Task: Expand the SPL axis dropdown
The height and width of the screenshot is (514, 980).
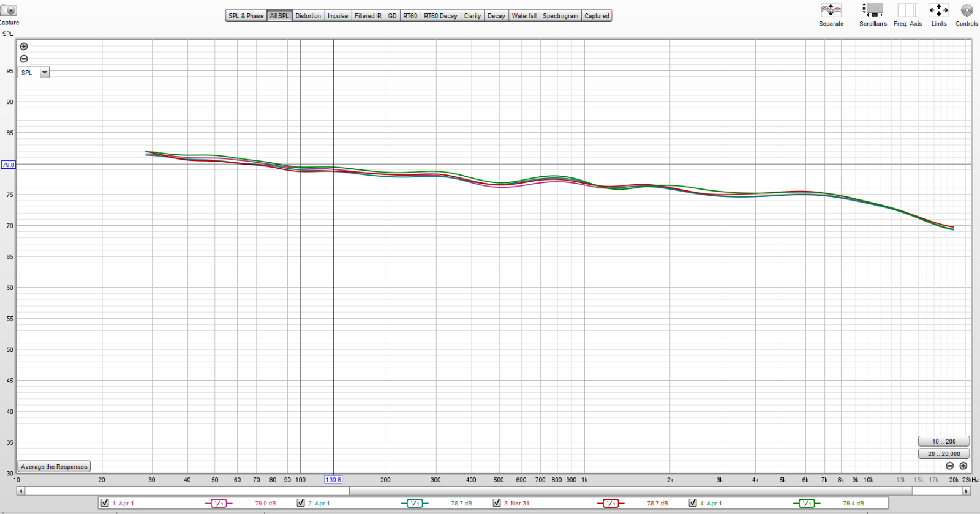Action: click(x=45, y=72)
